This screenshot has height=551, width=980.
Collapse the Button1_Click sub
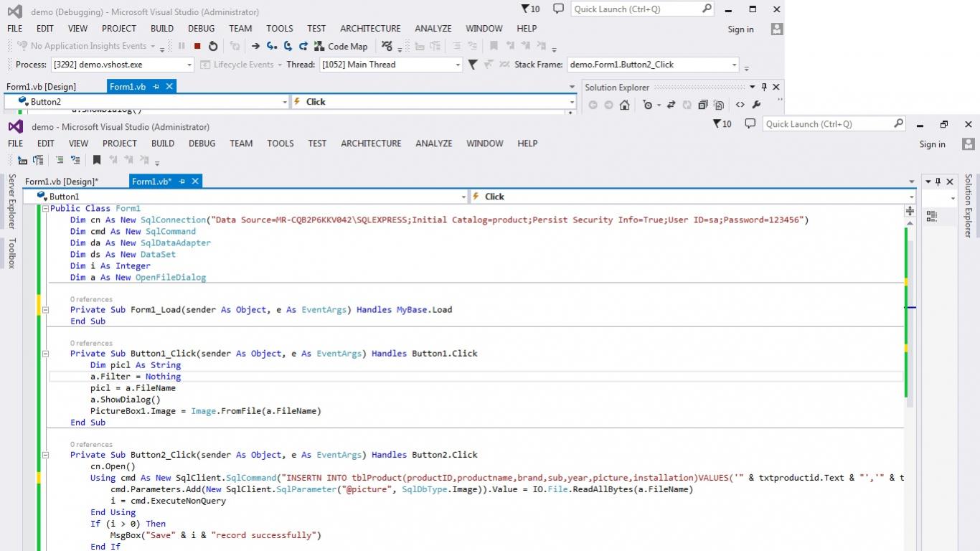[x=45, y=354]
